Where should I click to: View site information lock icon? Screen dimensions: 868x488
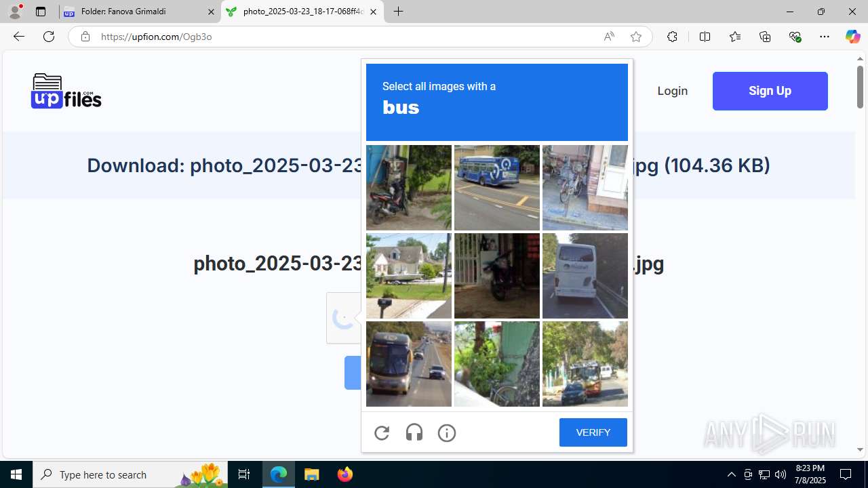[85, 37]
